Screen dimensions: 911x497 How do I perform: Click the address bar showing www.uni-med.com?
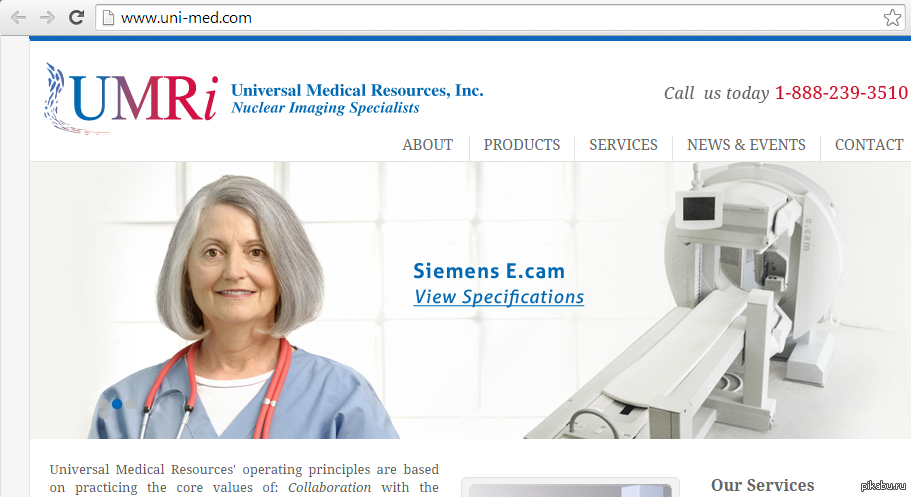click(x=500, y=17)
